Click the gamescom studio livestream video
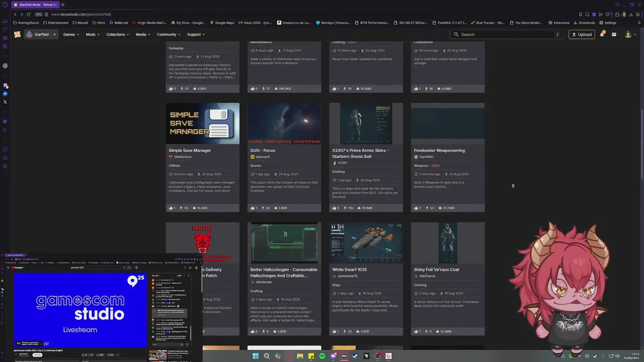This screenshot has width=644, height=362. (x=80, y=309)
